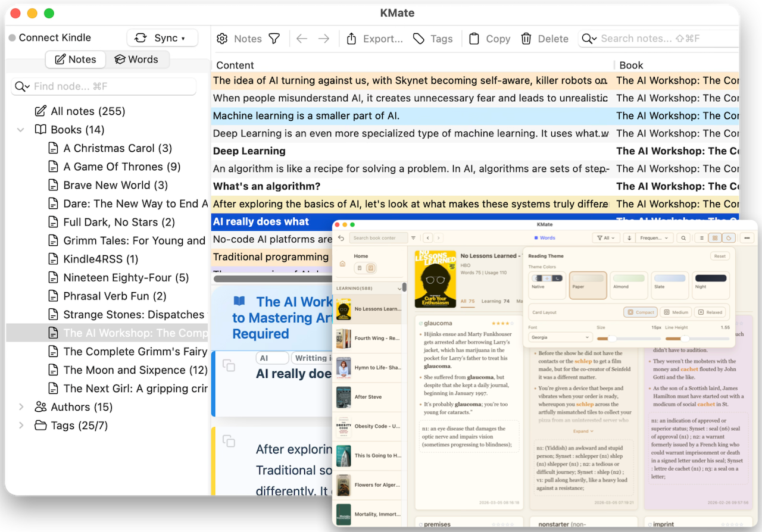Click the book icon on The AI Workshop header

(x=239, y=301)
